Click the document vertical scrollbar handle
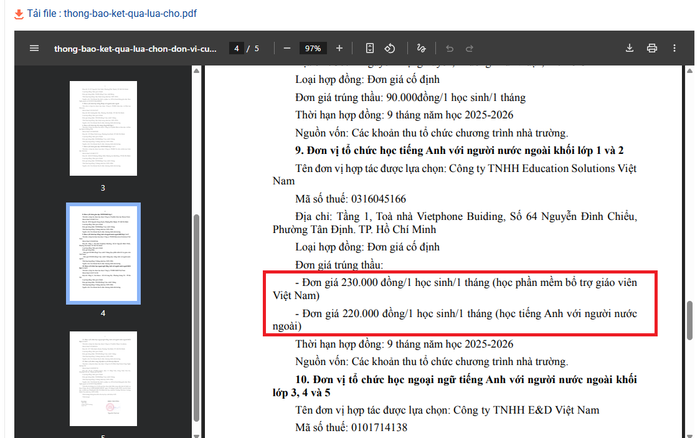 688,321
